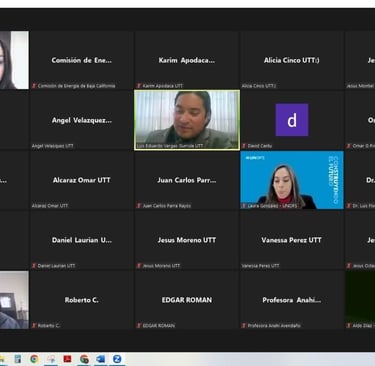Click the small 'Alicia Cinco UTT:)' name label
This screenshot has width=375, height=366.
point(259,86)
